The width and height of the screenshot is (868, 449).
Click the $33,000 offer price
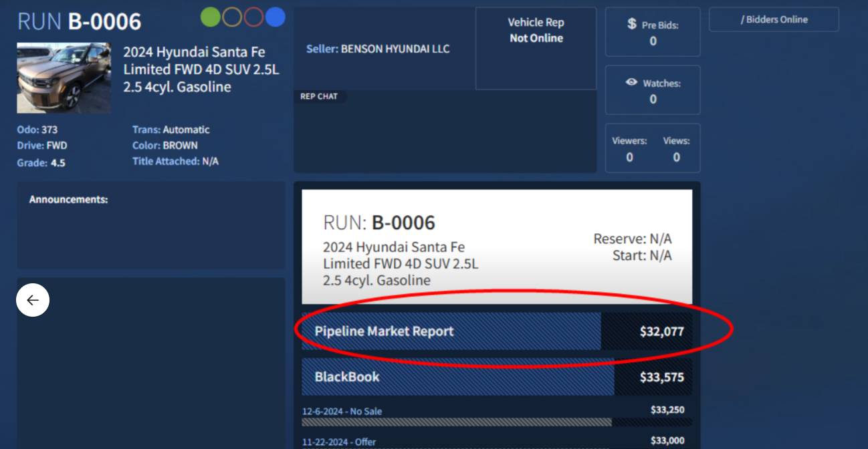pos(667,440)
